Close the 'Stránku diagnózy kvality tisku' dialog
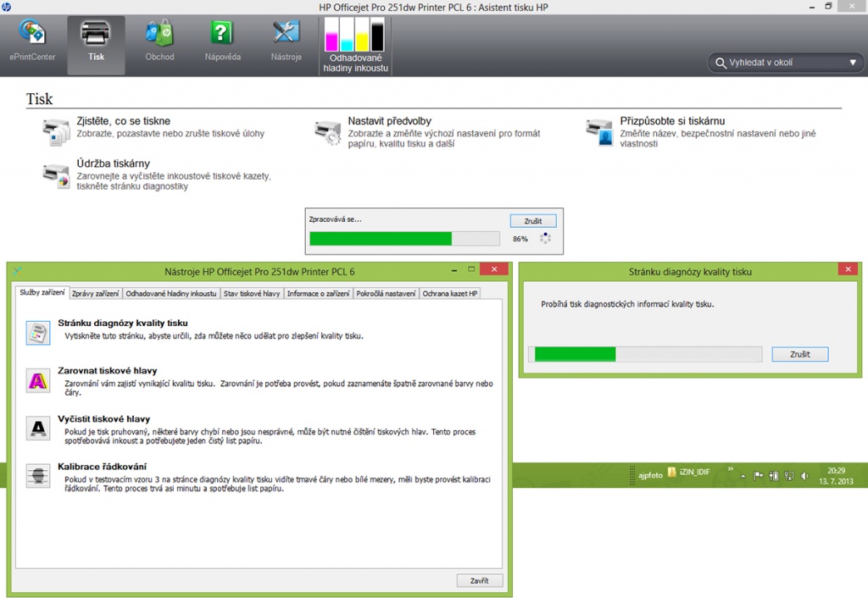This screenshot has height=598, width=868. 848,269
